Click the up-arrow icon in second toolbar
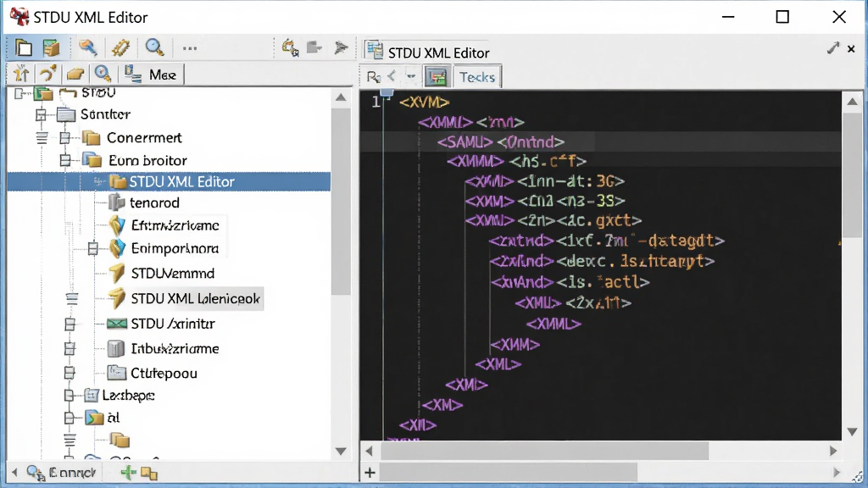Viewport: 868px width, 488px height. tap(21, 74)
